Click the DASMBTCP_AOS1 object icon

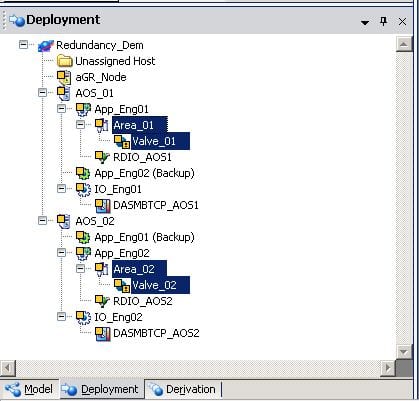(x=102, y=205)
